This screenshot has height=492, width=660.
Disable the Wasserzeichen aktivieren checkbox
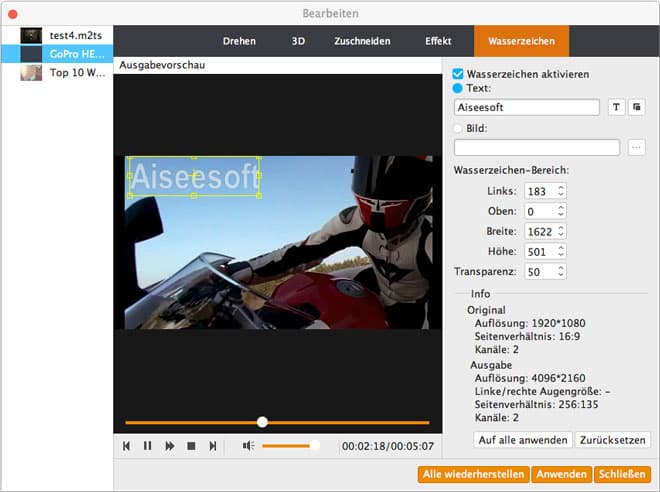tap(459, 74)
